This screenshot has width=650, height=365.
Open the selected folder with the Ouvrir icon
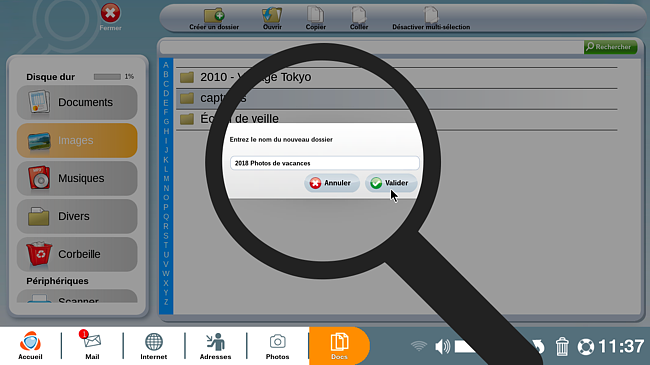pos(272,19)
